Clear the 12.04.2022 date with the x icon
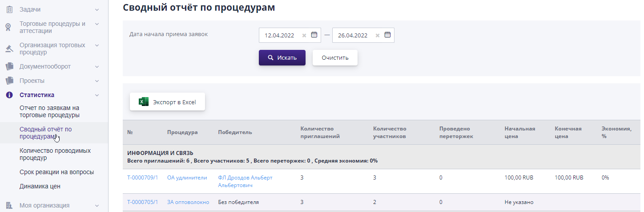The image size is (644, 212). [x=304, y=36]
